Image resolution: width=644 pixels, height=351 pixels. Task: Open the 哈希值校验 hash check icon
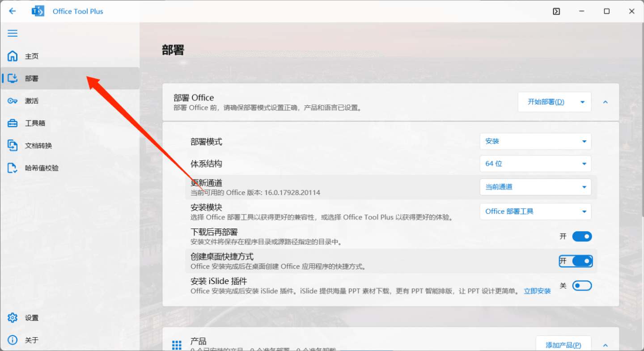(x=13, y=168)
